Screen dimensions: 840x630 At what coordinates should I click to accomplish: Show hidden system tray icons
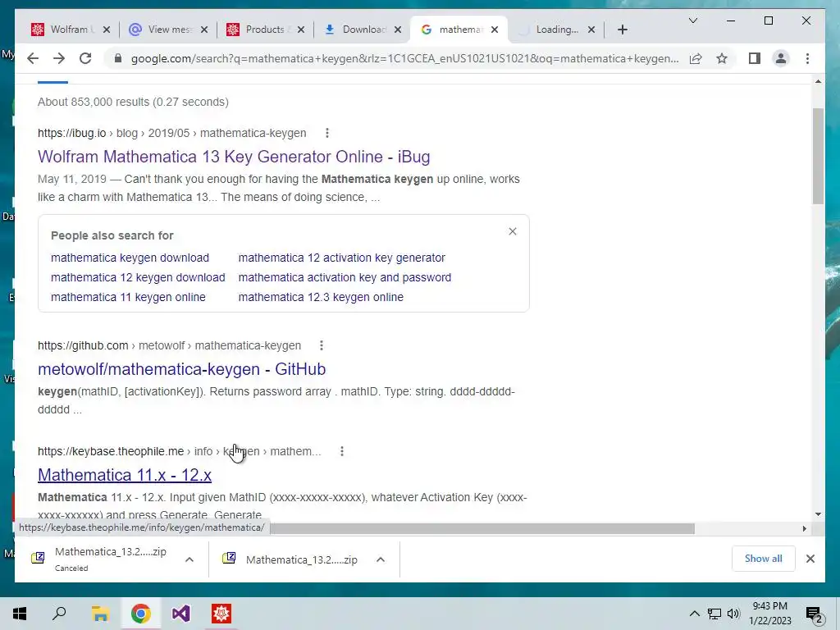[x=694, y=614]
